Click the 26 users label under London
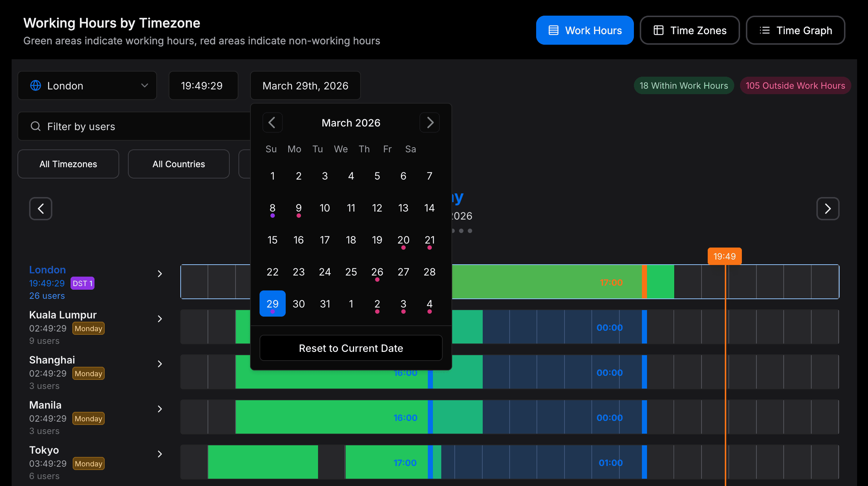 point(47,296)
